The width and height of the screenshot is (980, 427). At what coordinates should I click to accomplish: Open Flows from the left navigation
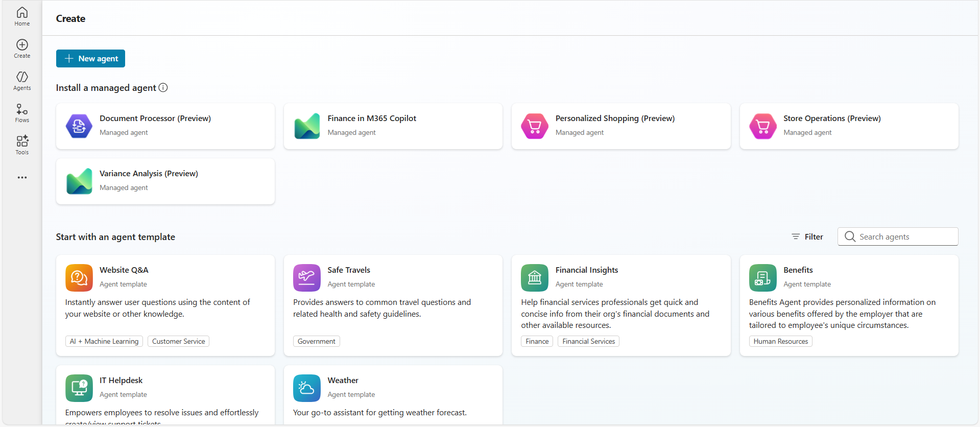click(x=22, y=113)
